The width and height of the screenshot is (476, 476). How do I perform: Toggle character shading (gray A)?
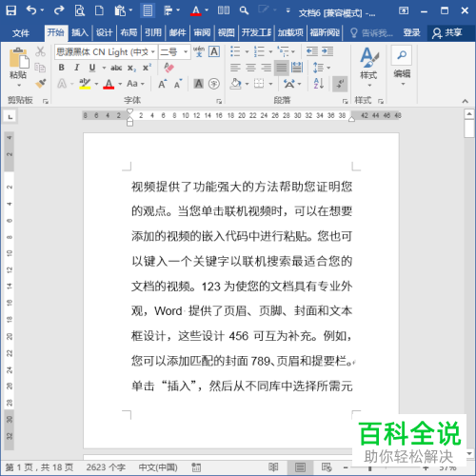tap(199, 84)
